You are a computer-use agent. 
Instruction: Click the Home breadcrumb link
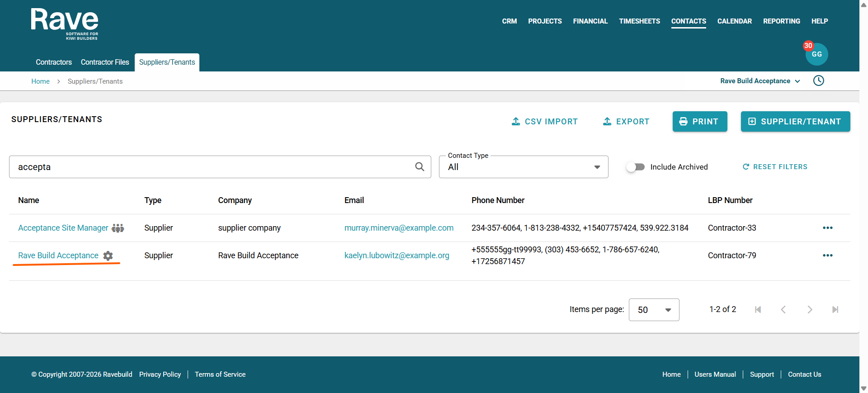click(41, 81)
